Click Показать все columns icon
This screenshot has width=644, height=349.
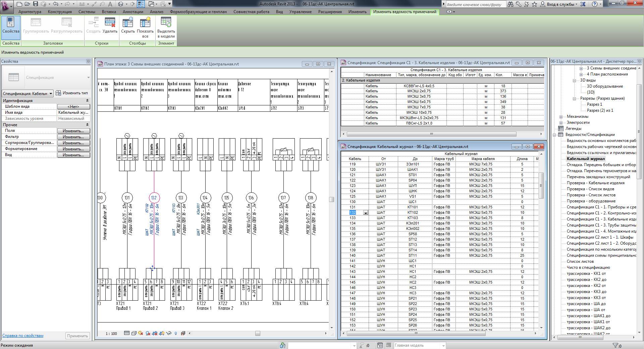(x=145, y=23)
